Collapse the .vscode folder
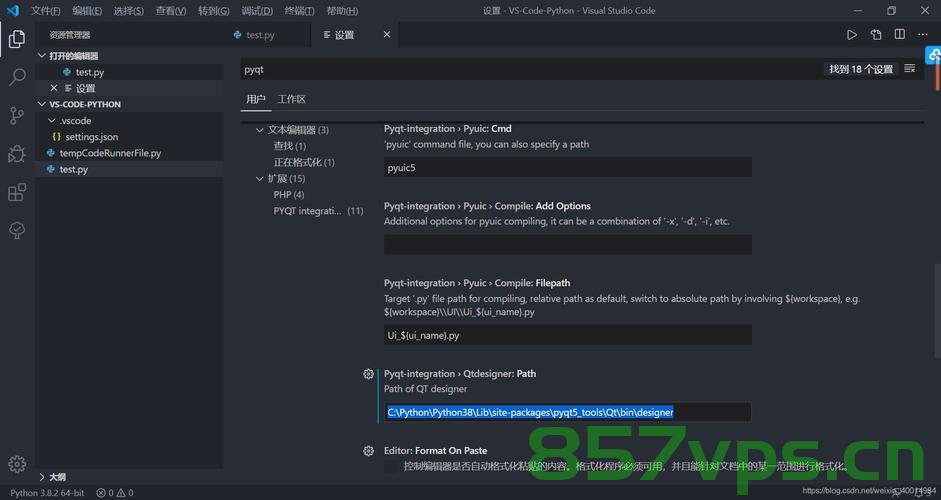The image size is (941, 500). click(x=52, y=121)
